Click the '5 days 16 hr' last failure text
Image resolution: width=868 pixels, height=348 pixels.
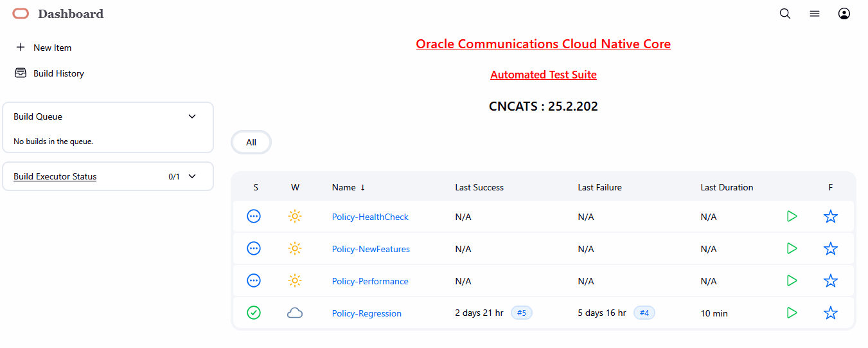pyautogui.click(x=602, y=313)
